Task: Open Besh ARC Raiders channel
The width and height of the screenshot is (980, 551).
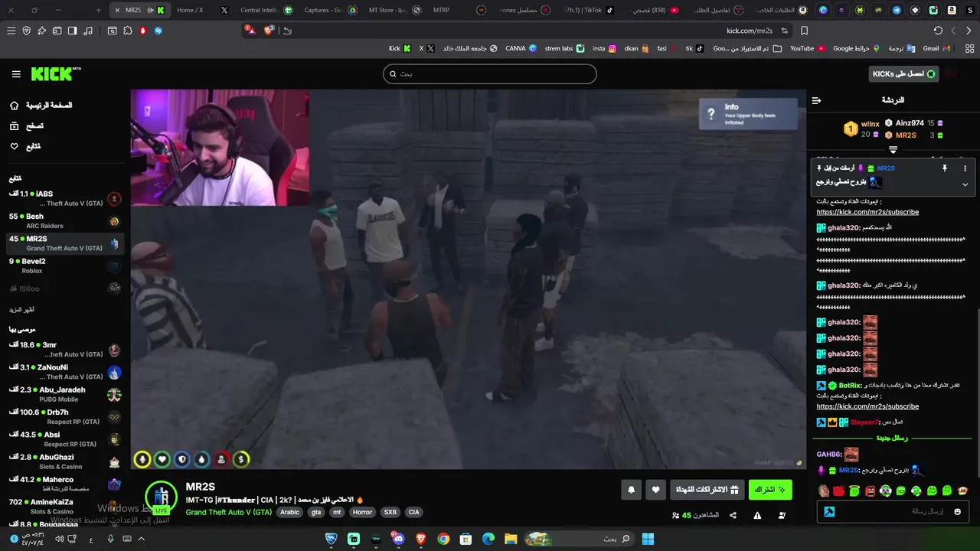Action: [64, 221]
